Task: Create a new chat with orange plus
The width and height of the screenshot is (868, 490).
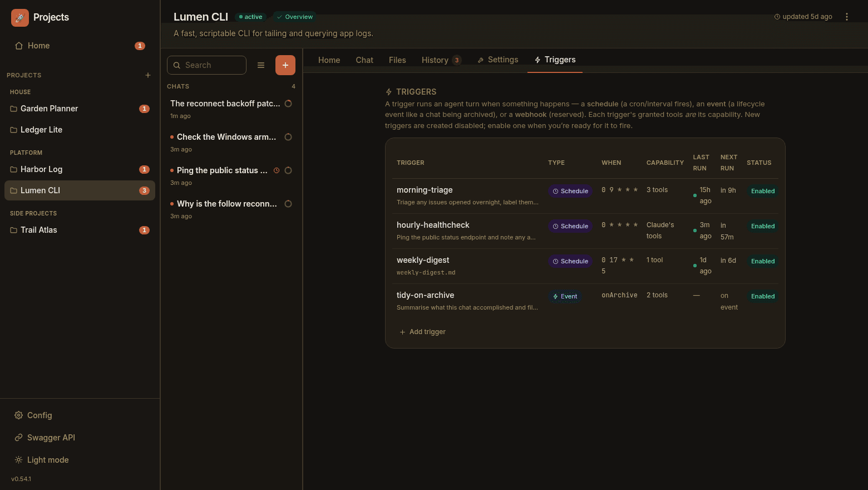Action: click(x=285, y=65)
